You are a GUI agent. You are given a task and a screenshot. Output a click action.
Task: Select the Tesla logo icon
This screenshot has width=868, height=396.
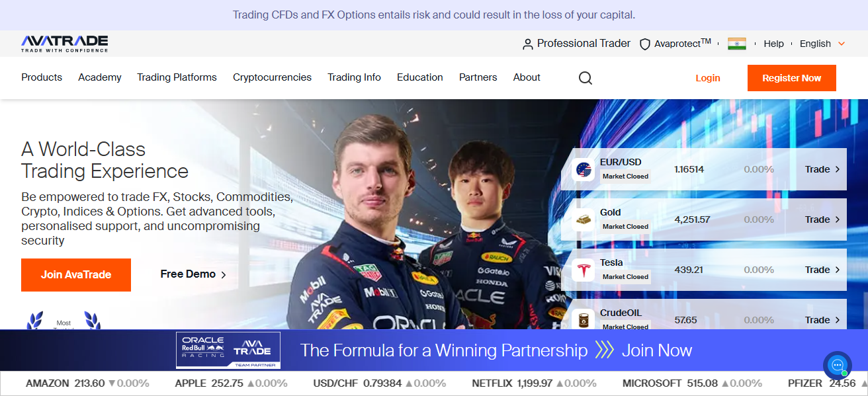[583, 270]
